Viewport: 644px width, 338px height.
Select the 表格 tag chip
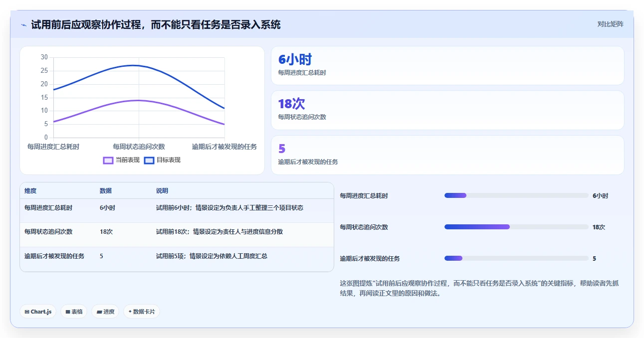[74, 312]
